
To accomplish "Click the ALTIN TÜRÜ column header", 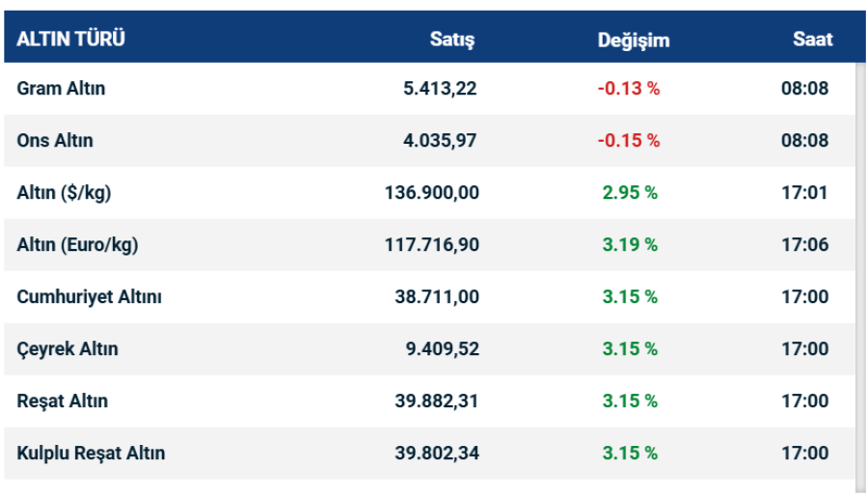I will [x=70, y=40].
